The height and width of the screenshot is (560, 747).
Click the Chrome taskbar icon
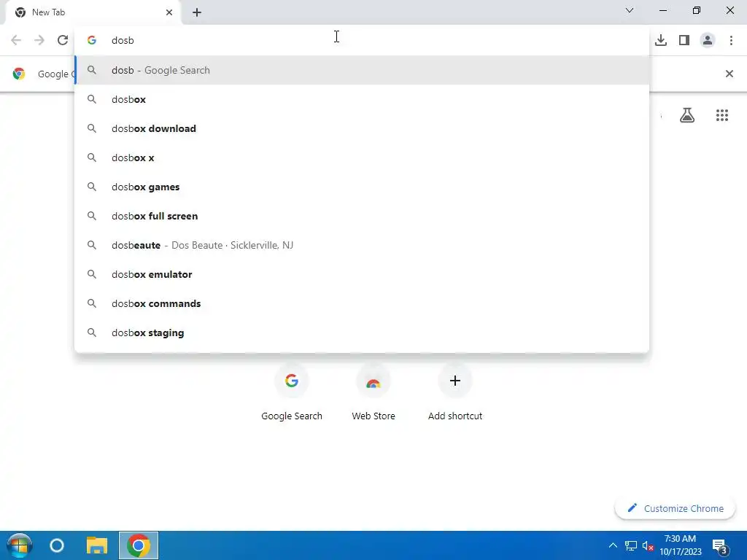tap(138, 545)
